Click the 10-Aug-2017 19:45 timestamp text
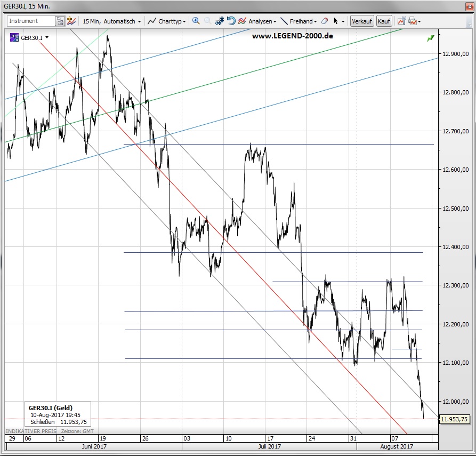Viewport: 476px width, 456px height. pyautogui.click(x=55, y=415)
